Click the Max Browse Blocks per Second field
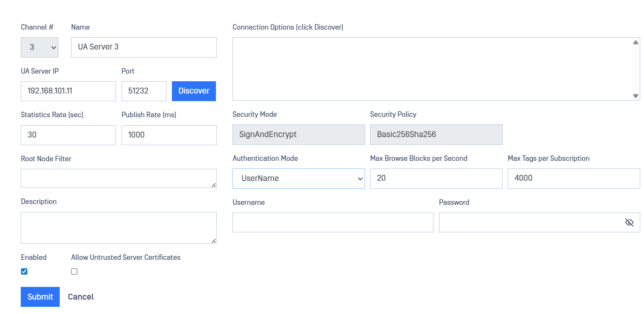Image resolution: width=644 pixels, height=314 pixels. point(436,179)
